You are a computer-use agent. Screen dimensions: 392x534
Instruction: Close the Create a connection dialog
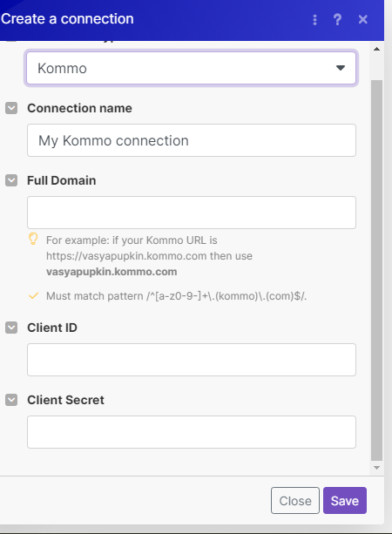pos(363,19)
